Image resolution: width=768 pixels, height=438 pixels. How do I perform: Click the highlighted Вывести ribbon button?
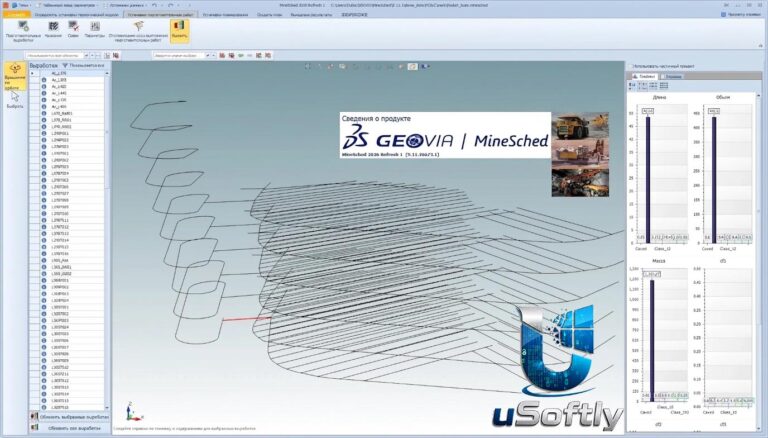179,30
